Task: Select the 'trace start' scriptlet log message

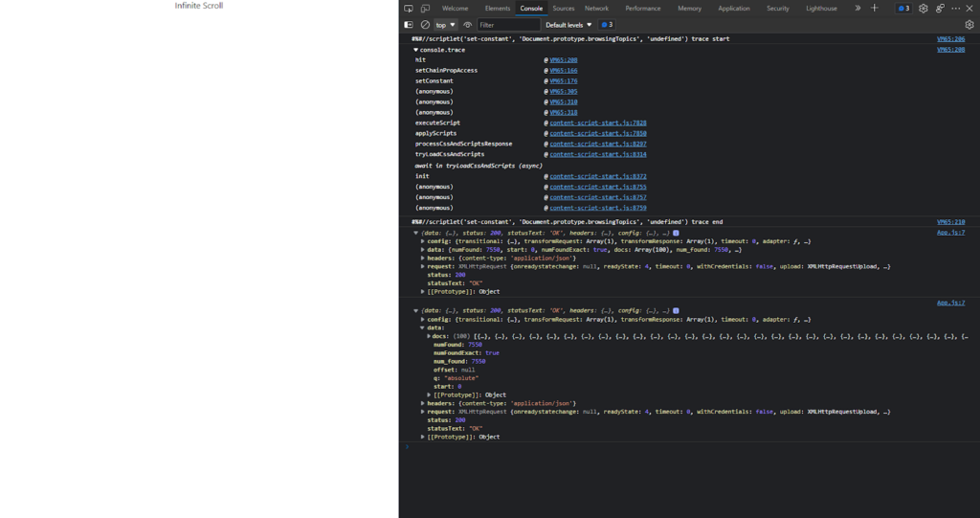Action: 570,39
